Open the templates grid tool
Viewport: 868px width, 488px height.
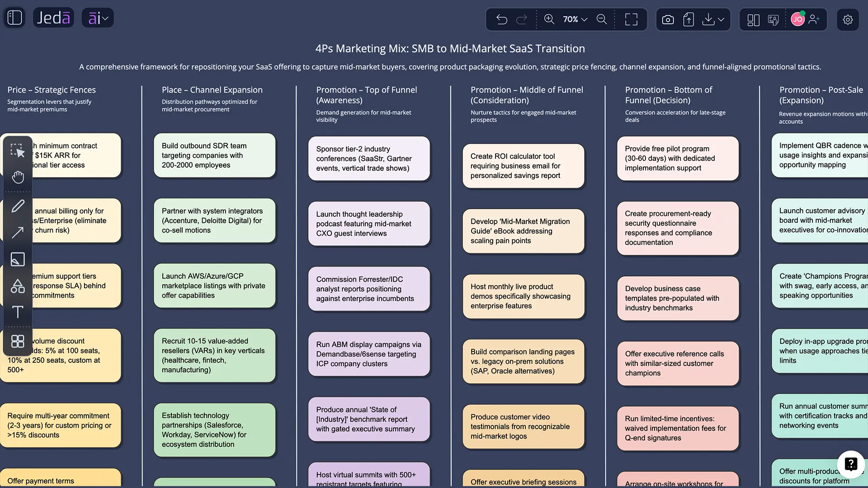(18, 341)
